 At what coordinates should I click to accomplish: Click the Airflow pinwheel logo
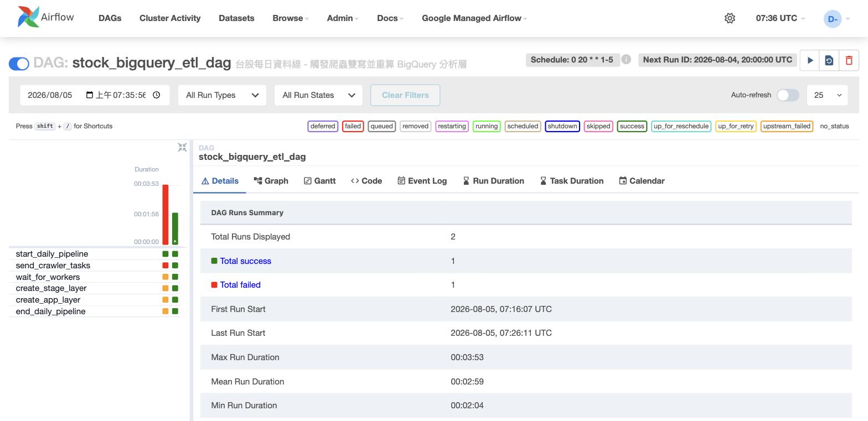click(28, 17)
